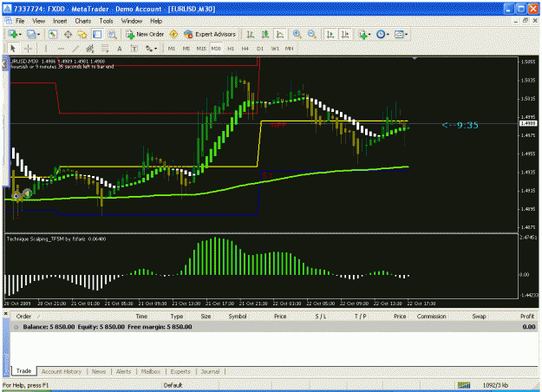
Task: Switch chart to Candlesticks icon
Action: point(265,34)
